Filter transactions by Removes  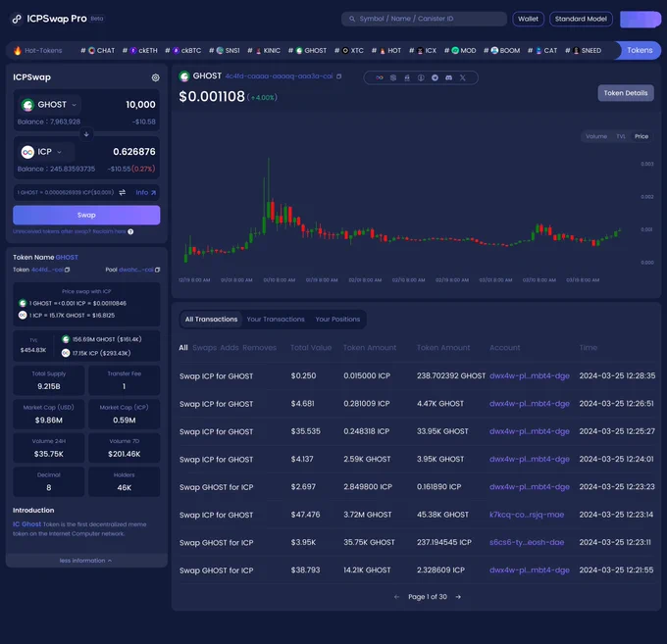(x=260, y=348)
